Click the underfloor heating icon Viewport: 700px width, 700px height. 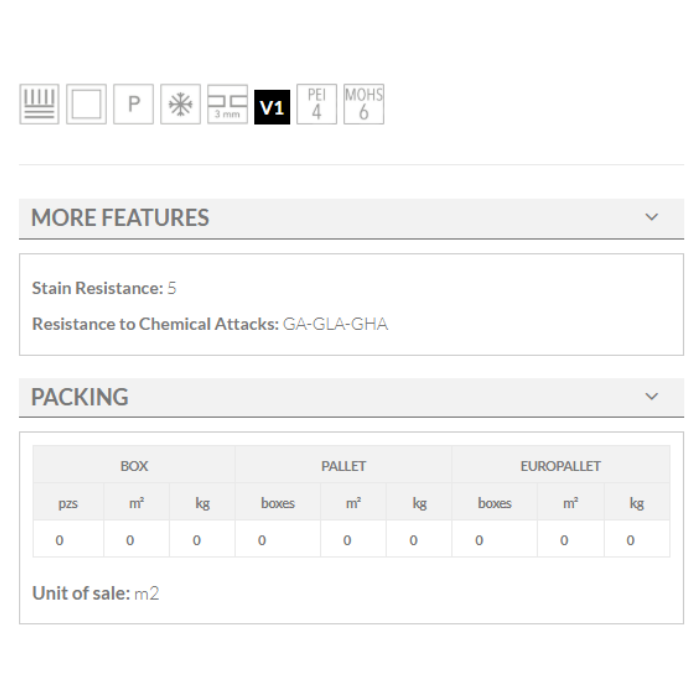tap(40, 105)
